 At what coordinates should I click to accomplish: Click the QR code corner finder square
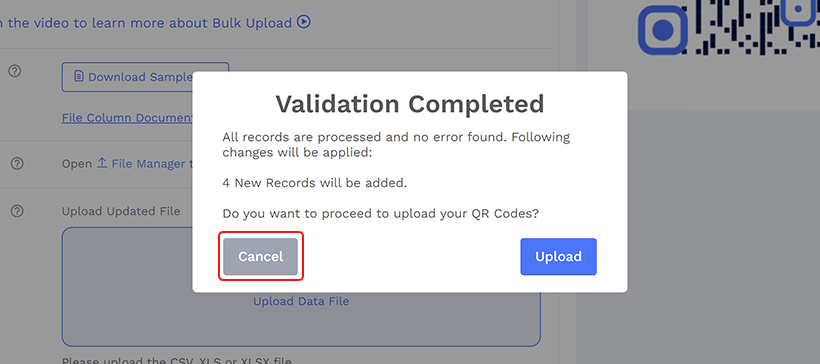tap(663, 29)
